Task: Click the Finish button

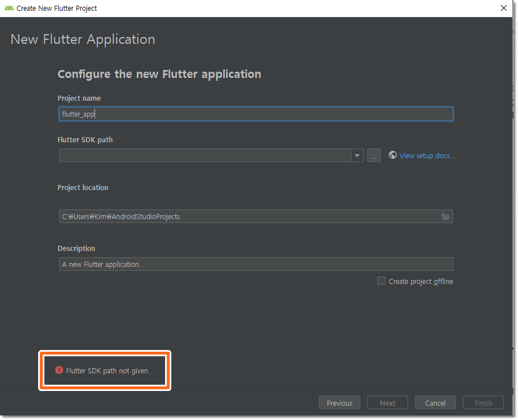Action: click(483, 403)
